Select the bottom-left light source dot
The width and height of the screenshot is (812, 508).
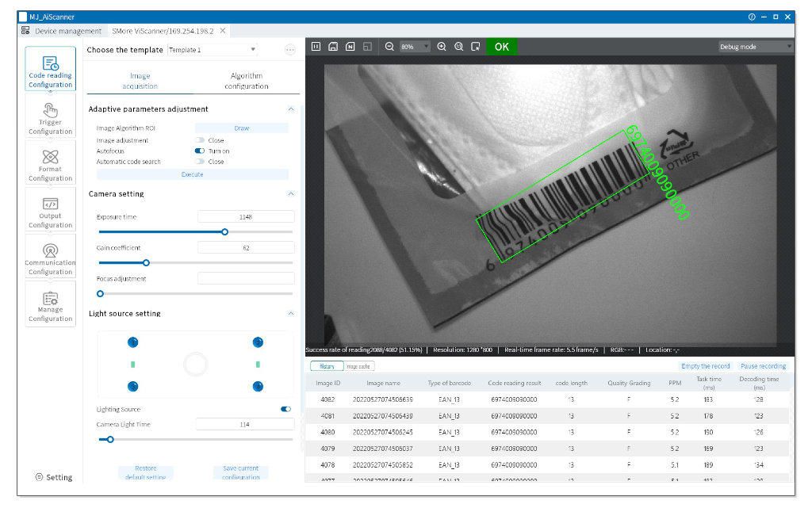[133, 386]
